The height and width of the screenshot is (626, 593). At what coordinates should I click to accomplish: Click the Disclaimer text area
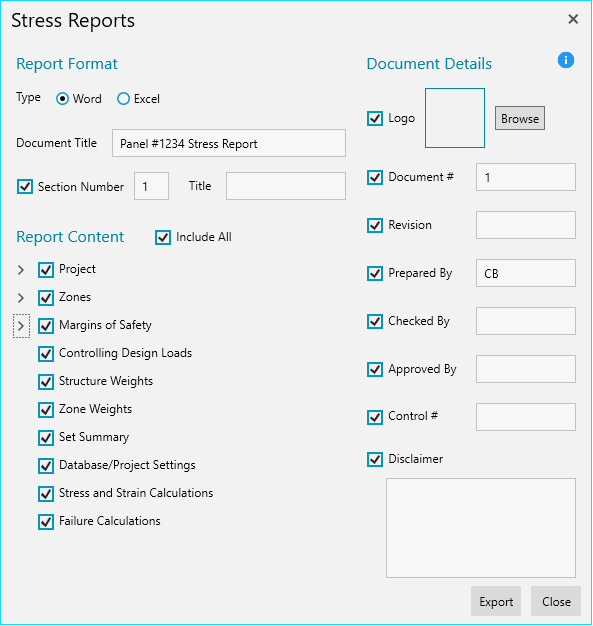(x=480, y=528)
